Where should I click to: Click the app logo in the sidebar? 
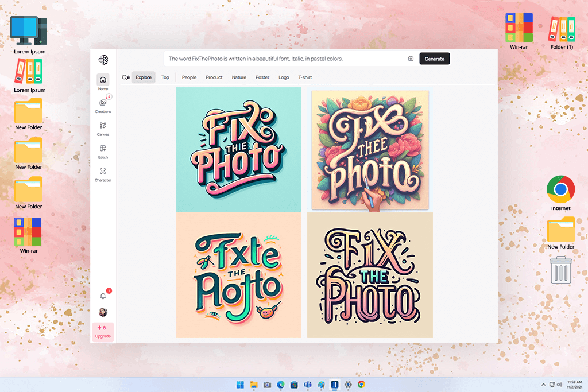[103, 60]
